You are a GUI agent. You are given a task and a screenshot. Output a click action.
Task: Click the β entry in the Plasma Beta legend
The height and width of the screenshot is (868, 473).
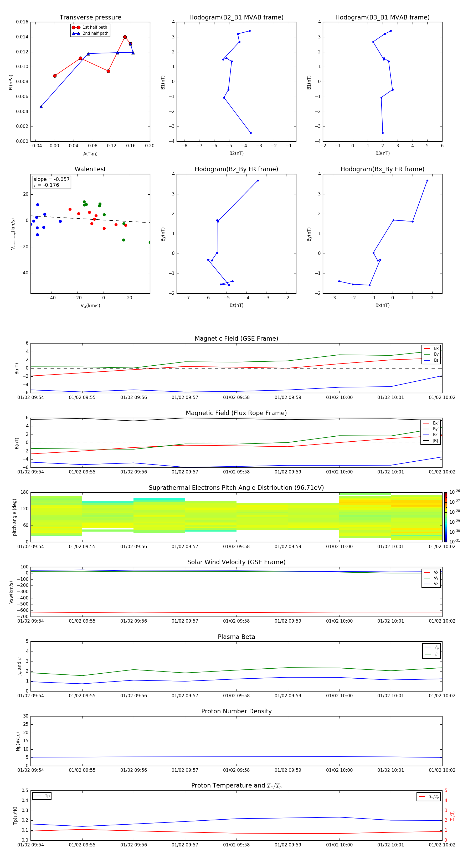(431, 654)
